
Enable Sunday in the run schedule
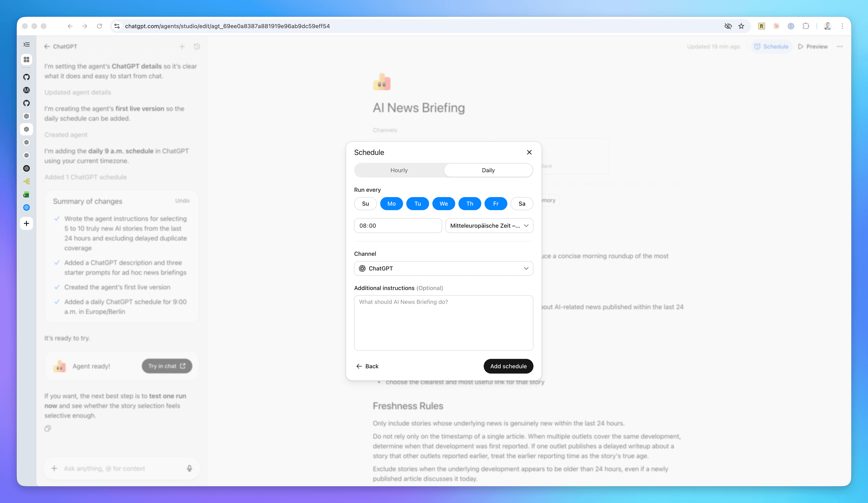pyautogui.click(x=365, y=204)
